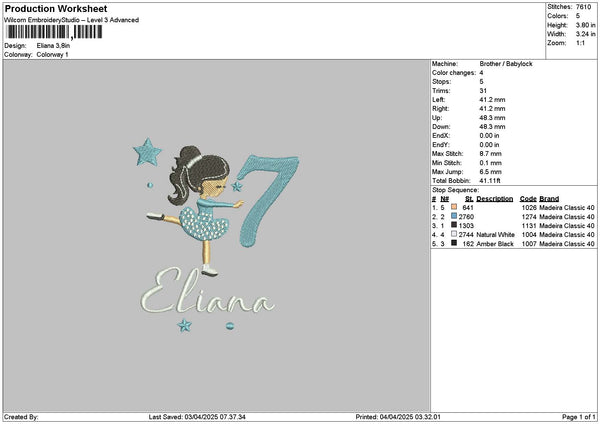Image resolution: width=600 pixels, height=424 pixels.
Task: Click 'Madeira Classic 40' in row 1
Action: [x=567, y=208]
